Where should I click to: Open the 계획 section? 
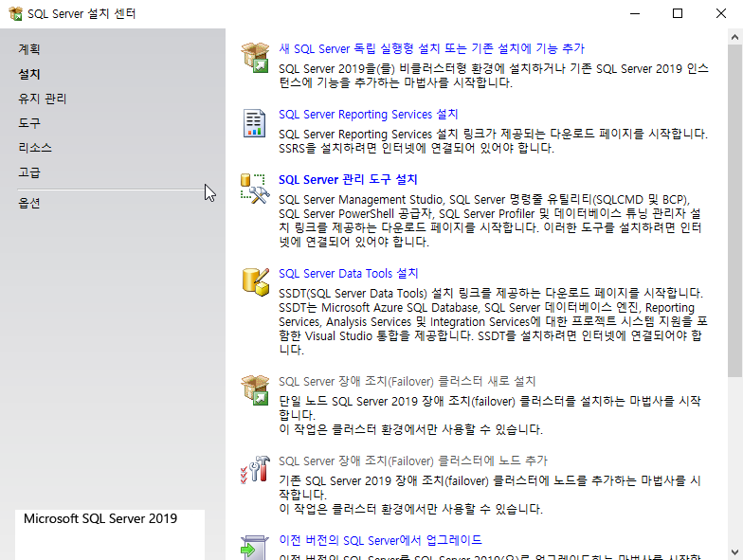coord(29,49)
